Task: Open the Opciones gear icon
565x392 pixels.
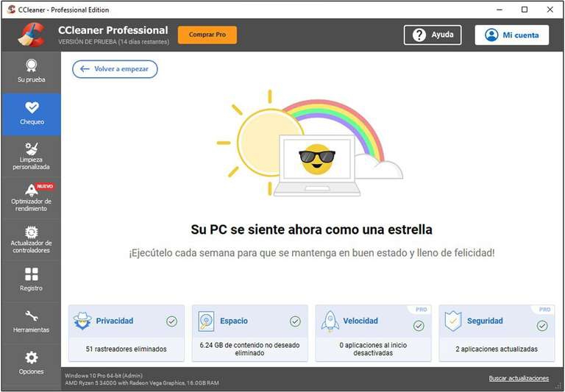Action: 32,357
